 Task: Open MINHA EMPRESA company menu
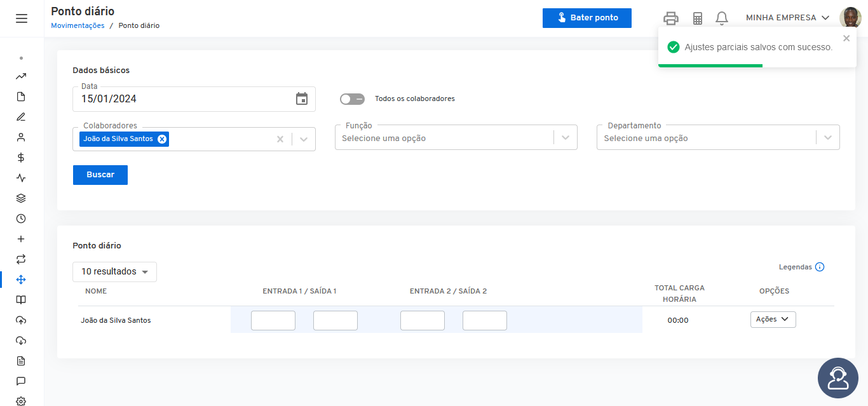coord(788,18)
